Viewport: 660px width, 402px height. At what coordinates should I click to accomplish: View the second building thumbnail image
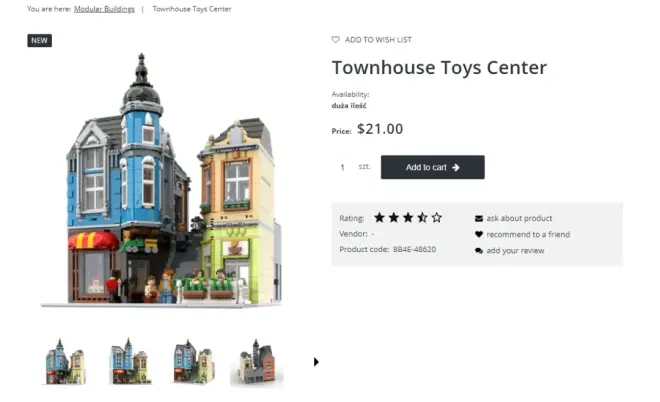point(130,361)
